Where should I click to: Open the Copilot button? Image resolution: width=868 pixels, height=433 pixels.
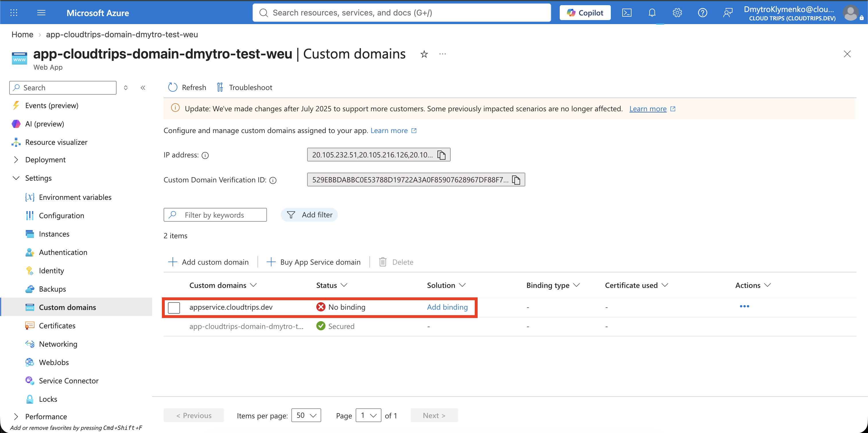click(x=585, y=13)
